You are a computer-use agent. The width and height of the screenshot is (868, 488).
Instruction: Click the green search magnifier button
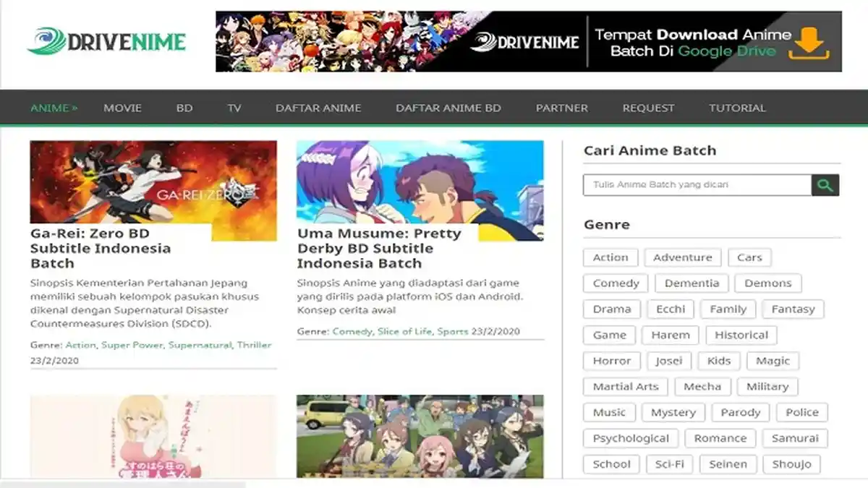(825, 185)
